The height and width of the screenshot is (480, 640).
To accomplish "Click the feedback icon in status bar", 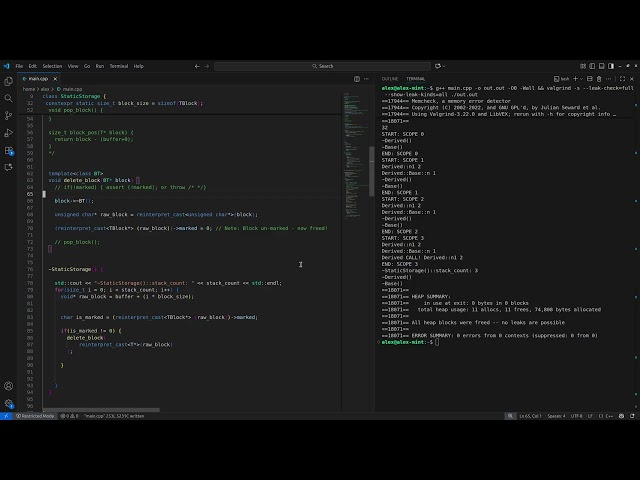I will click(x=621, y=416).
